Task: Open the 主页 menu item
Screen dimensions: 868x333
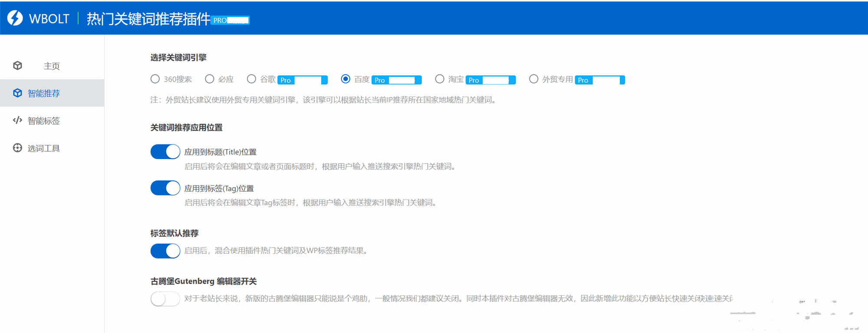Action: click(51, 66)
